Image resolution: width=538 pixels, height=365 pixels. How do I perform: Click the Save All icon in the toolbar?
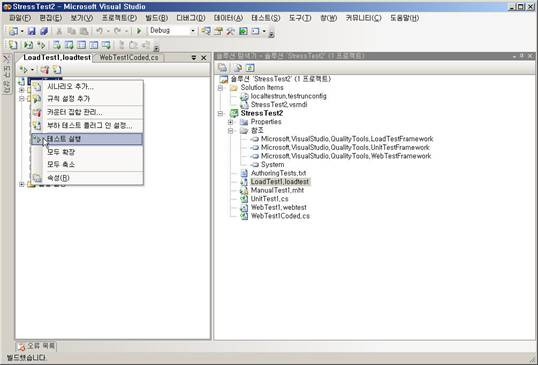tap(44, 31)
